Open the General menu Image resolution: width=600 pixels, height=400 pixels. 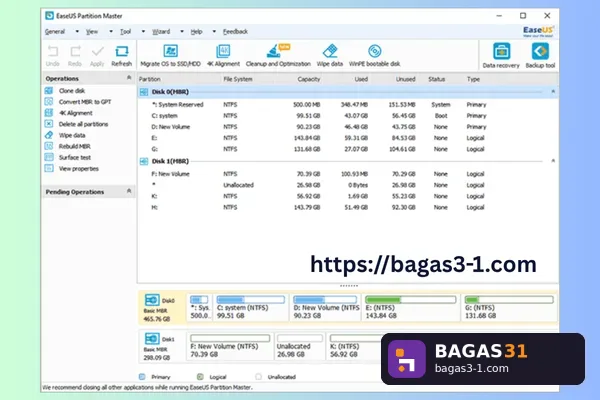tap(55, 31)
